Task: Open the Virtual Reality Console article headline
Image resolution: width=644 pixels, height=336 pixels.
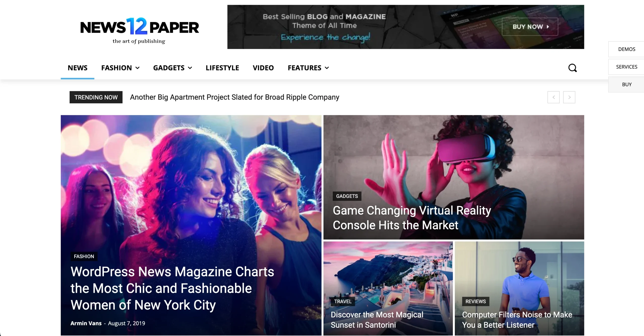Action: [412, 218]
